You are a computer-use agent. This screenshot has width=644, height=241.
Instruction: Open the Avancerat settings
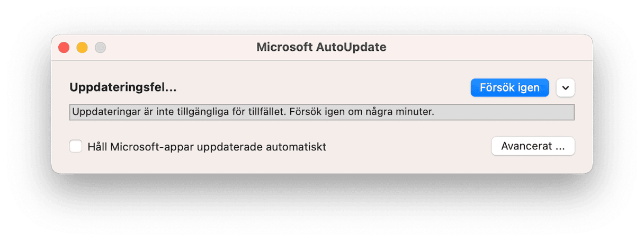tap(533, 147)
